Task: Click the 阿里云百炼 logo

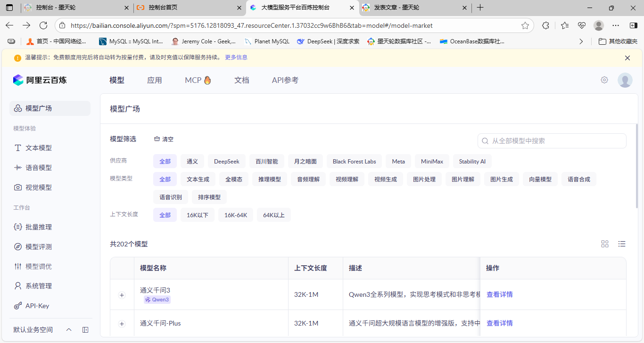Action: [40, 80]
